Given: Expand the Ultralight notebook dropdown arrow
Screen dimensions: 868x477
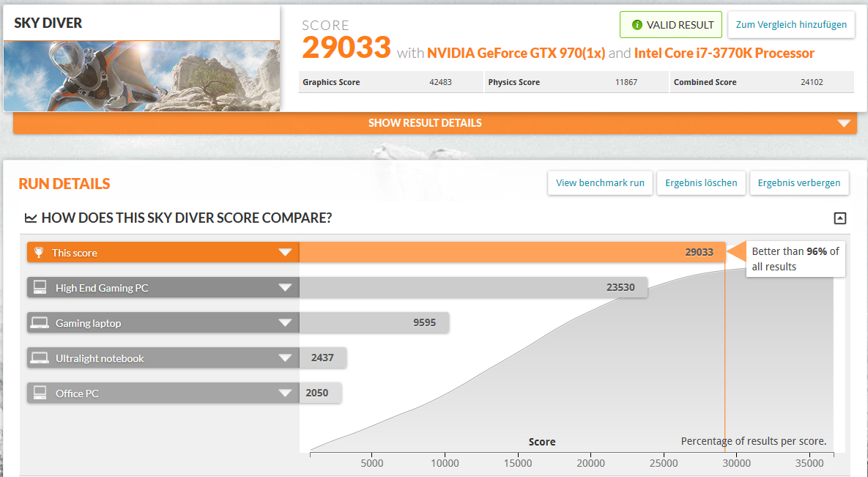Looking at the screenshot, I should [x=285, y=358].
